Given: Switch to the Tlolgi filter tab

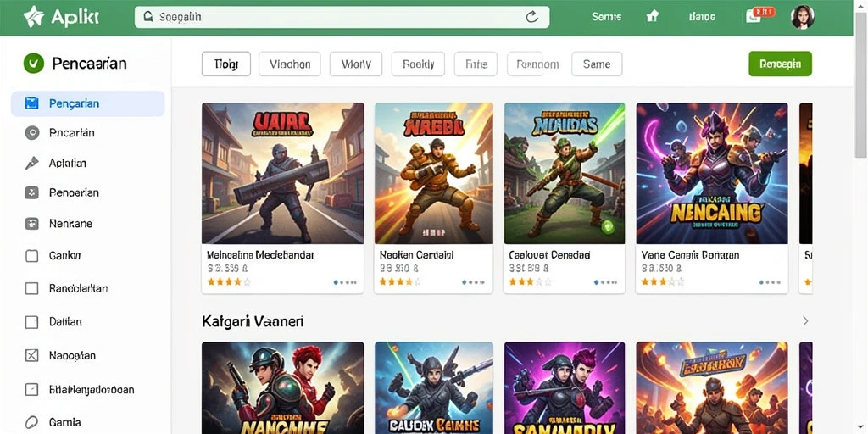Looking at the screenshot, I should pyautogui.click(x=225, y=64).
